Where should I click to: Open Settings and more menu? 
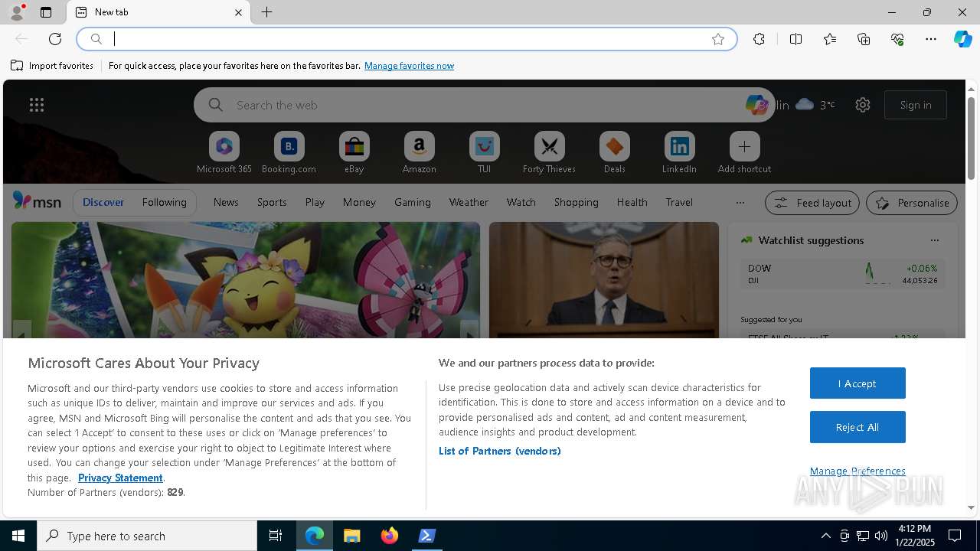pyautogui.click(x=931, y=39)
